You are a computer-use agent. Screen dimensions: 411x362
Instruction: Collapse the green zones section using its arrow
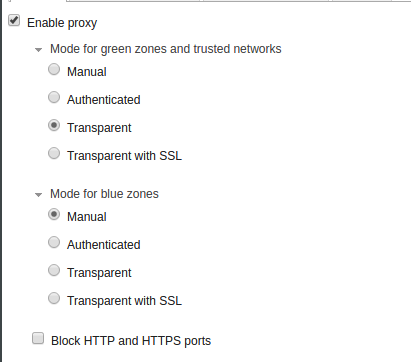coord(39,50)
